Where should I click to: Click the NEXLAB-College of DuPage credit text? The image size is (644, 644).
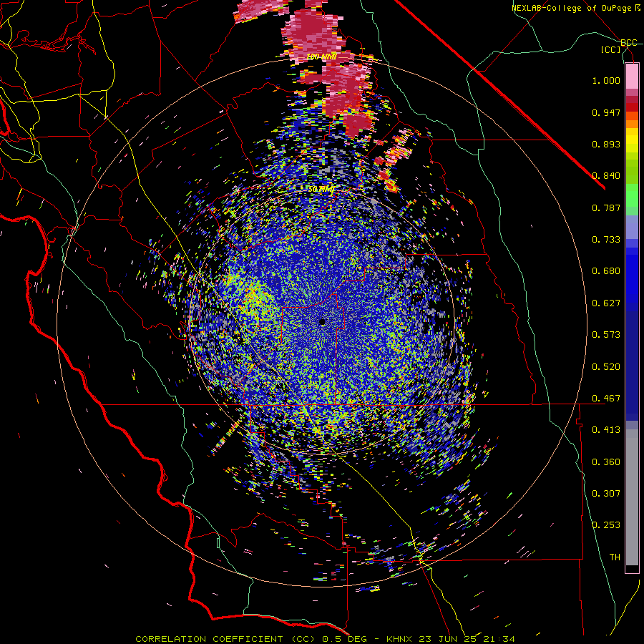click(573, 8)
